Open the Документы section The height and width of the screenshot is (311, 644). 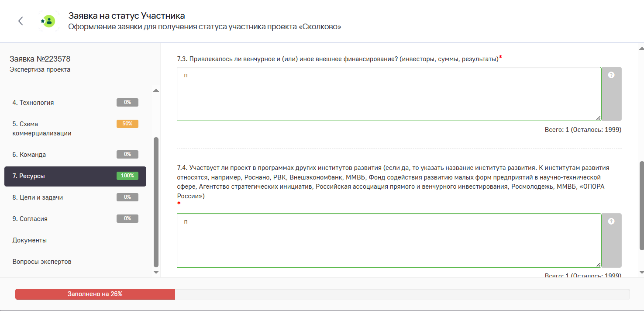tap(30, 240)
